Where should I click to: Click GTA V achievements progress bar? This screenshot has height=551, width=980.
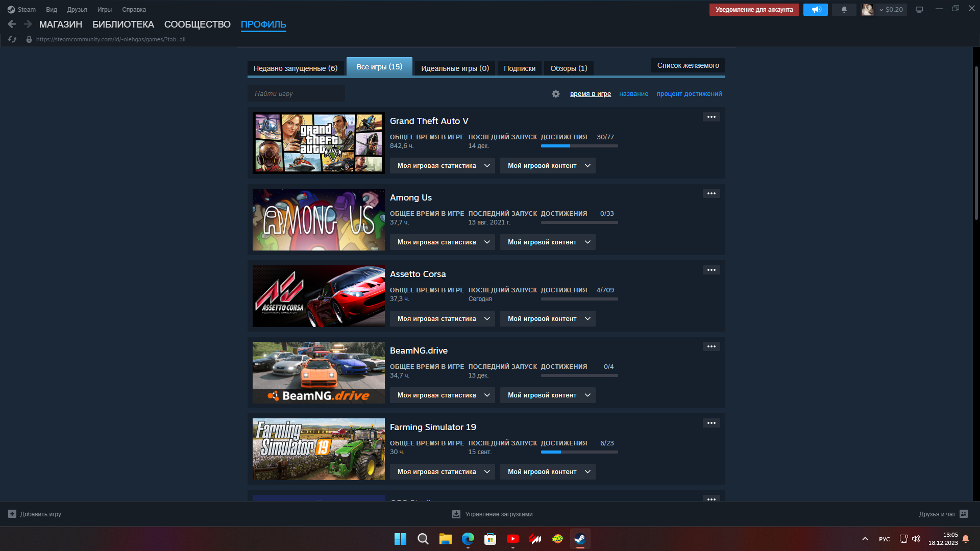click(579, 146)
